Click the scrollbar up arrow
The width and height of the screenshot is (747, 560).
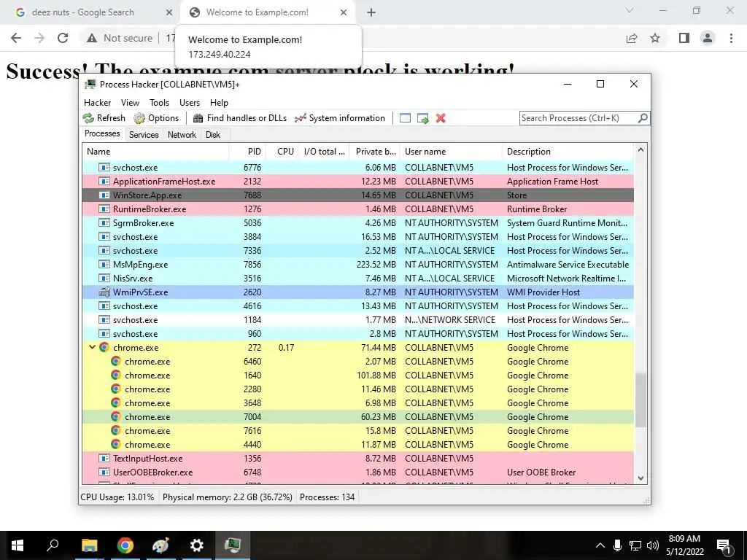click(x=640, y=150)
